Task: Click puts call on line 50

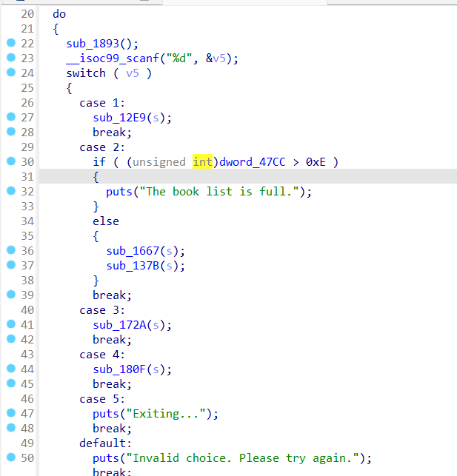Action: point(106,458)
